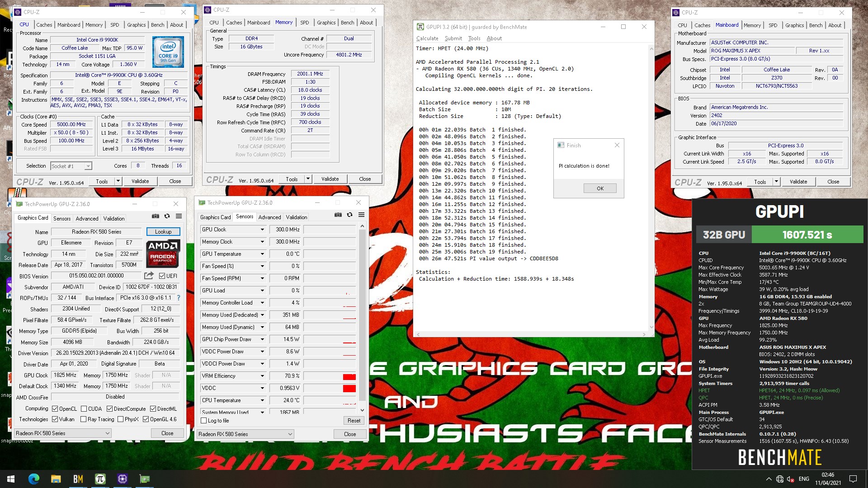The height and width of the screenshot is (488, 868).
Task: Click the GPU-Z taskbar icon
Action: [x=144, y=479]
